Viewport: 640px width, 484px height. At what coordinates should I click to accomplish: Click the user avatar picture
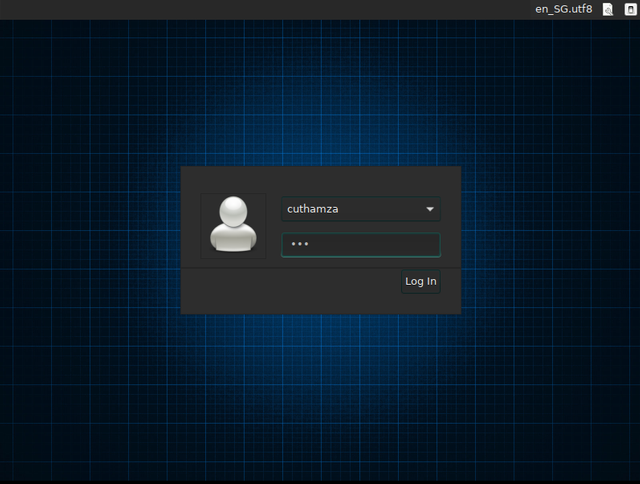233,226
